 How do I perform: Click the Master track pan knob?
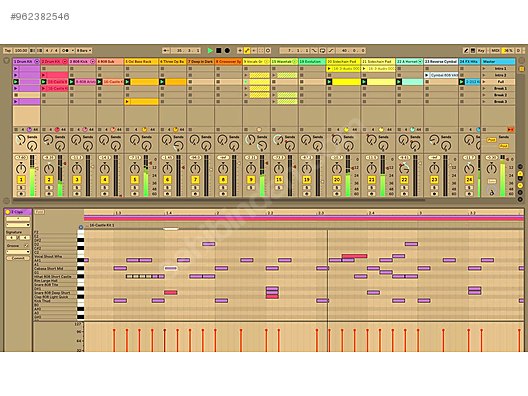click(x=491, y=168)
